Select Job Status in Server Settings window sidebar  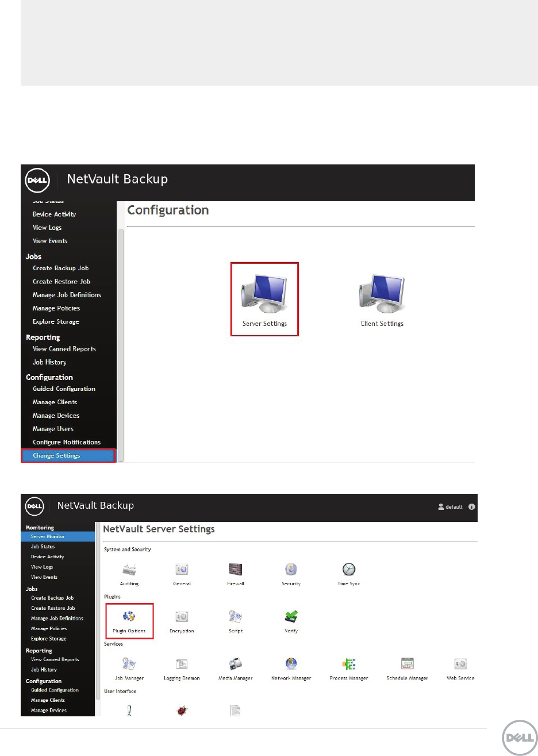click(43, 547)
